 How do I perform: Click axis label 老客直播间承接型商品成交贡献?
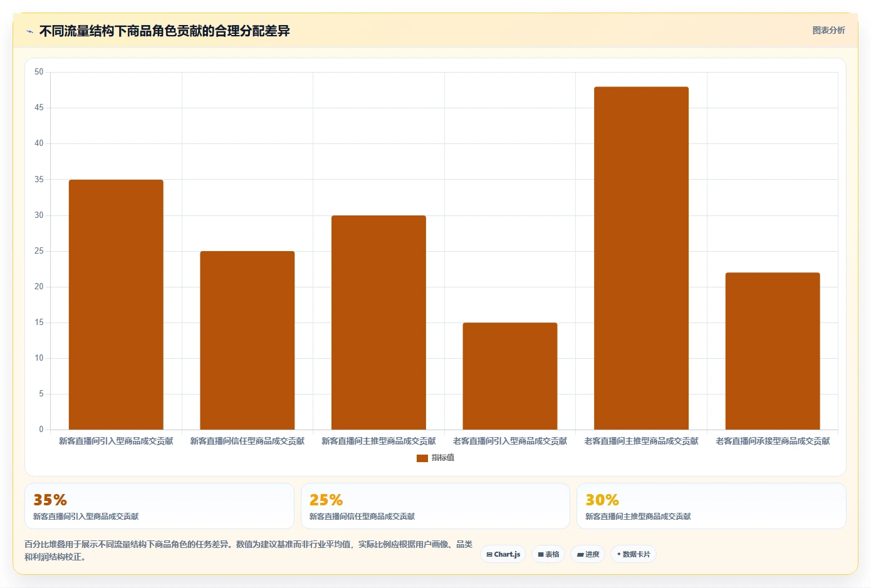pyautogui.click(x=773, y=441)
